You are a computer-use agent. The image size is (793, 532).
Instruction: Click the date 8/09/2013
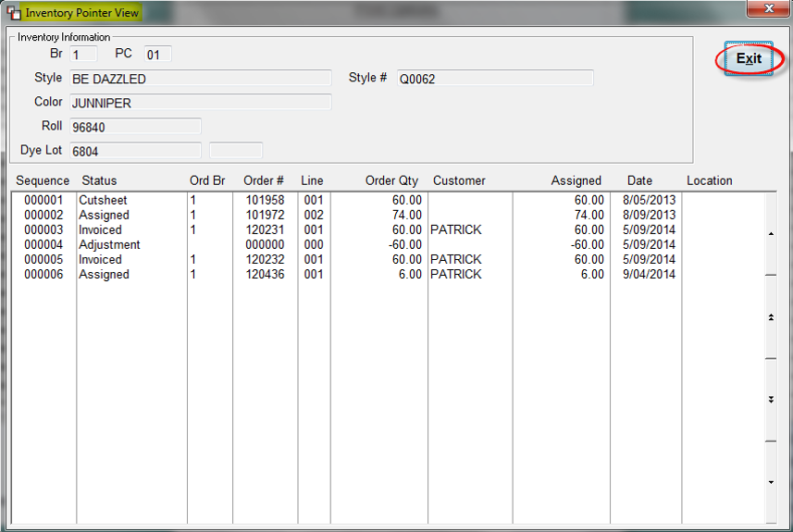649,215
